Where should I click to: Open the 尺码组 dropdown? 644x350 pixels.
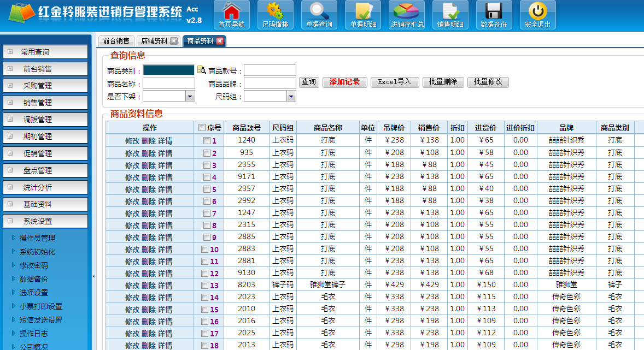point(291,97)
